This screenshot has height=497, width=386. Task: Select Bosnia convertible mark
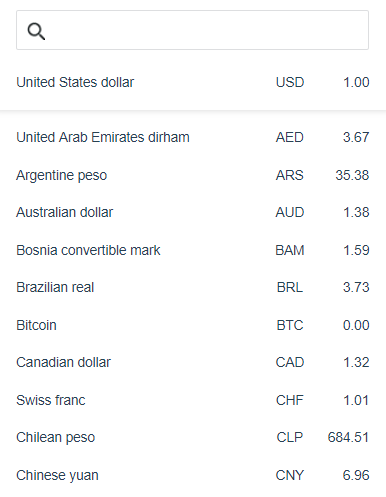point(193,250)
